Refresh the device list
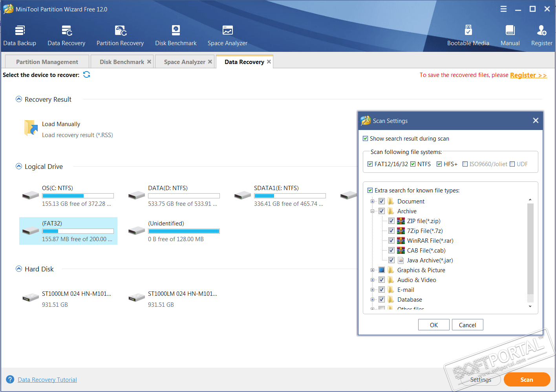Image resolution: width=556 pixels, height=392 pixels. (87, 75)
